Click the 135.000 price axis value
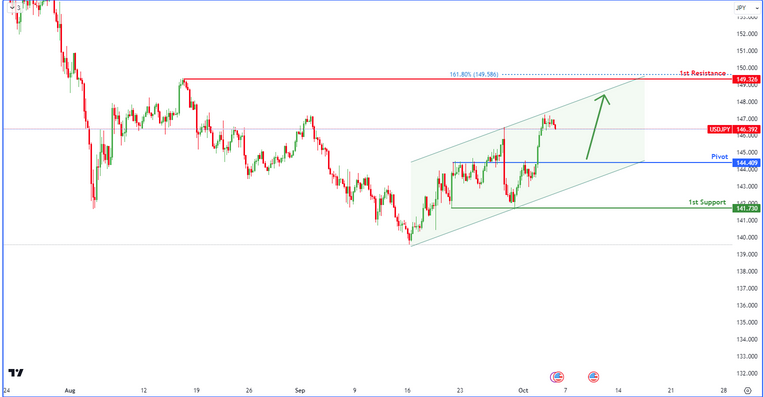764x397 pixels. [747, 322]
